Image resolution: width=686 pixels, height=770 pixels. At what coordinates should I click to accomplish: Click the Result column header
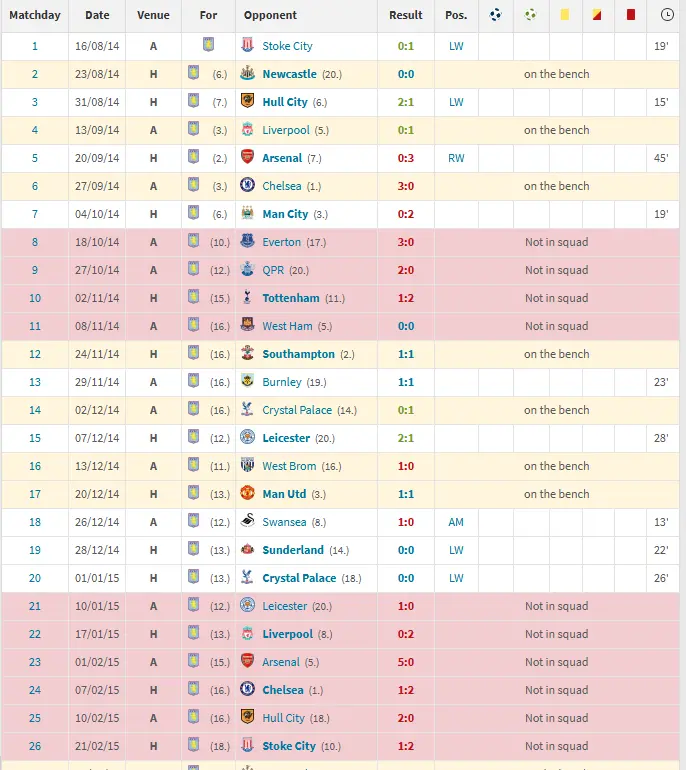click(x=405, y=15)
